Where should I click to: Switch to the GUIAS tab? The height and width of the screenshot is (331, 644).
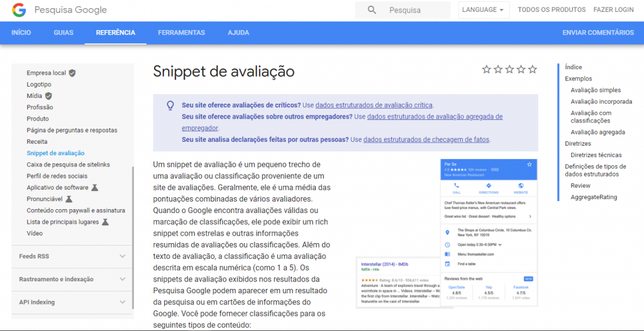[64, 33]
